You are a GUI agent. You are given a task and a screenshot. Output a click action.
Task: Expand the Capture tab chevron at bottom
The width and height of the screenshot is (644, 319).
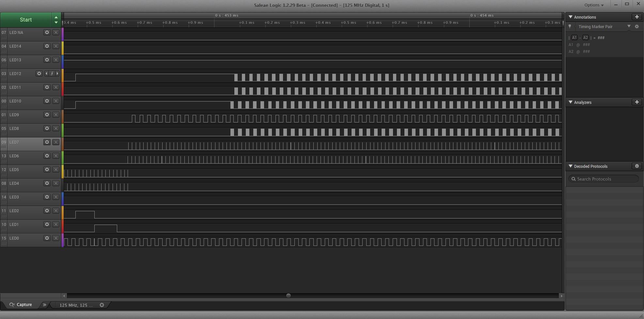point(44,305)
